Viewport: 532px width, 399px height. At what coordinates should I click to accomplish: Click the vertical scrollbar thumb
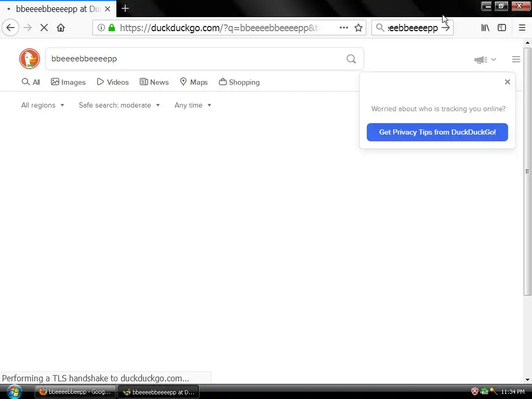pos(527,171)
